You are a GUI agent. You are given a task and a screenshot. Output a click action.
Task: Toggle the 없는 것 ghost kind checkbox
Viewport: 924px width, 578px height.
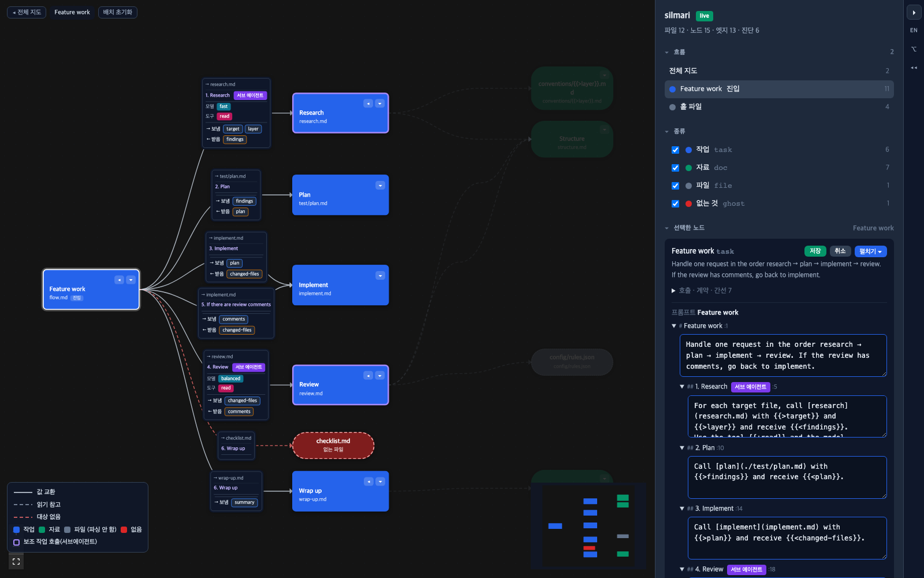coord(675,203)
